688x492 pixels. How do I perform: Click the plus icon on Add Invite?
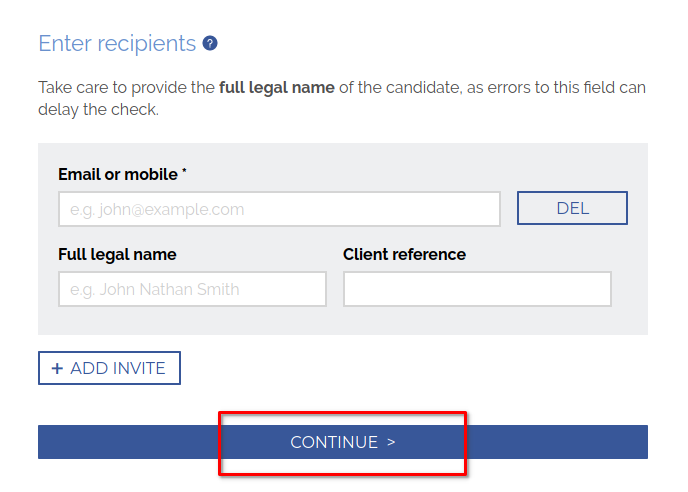coord(57,369)
